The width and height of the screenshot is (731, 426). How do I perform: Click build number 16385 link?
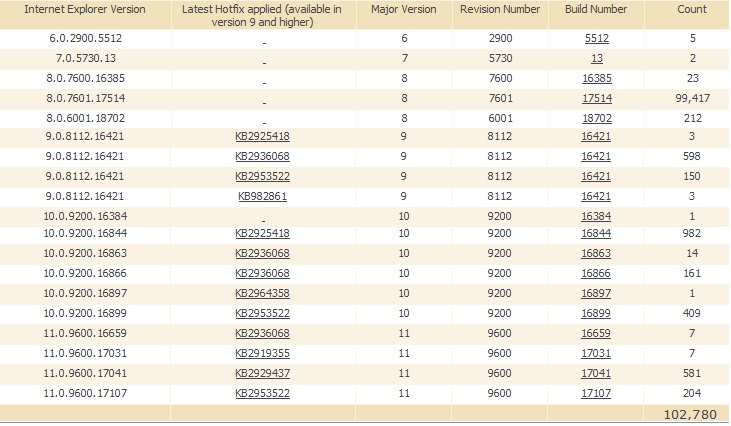(597, 78)
